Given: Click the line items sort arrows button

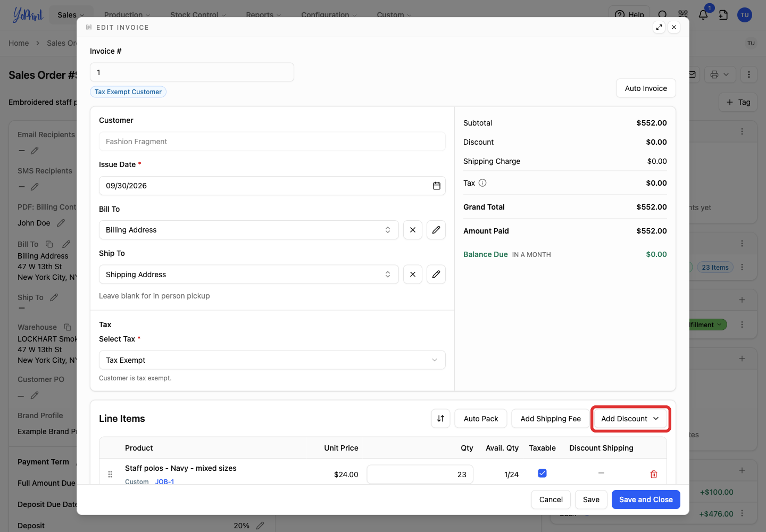Looking at the screenshot, I should coord(440,419).
